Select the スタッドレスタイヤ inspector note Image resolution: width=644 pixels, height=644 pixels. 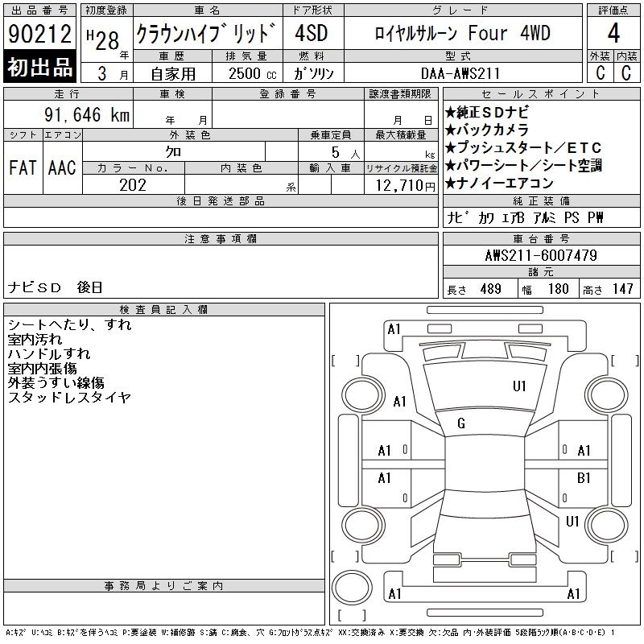click(x=69, y=398)
